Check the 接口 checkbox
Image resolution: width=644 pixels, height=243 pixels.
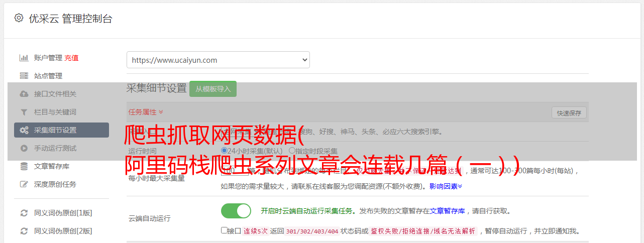click(224, 230)
